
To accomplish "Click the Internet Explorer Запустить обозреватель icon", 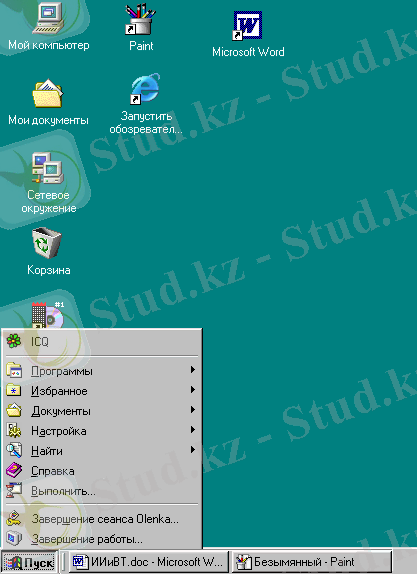I will pyautogui.click(x=145, y=89).
